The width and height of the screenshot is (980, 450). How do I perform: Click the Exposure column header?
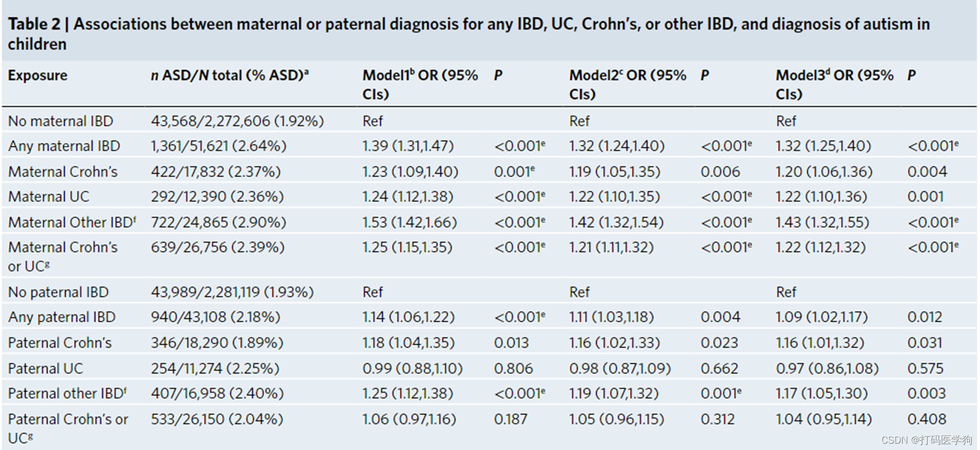(38, 76)
